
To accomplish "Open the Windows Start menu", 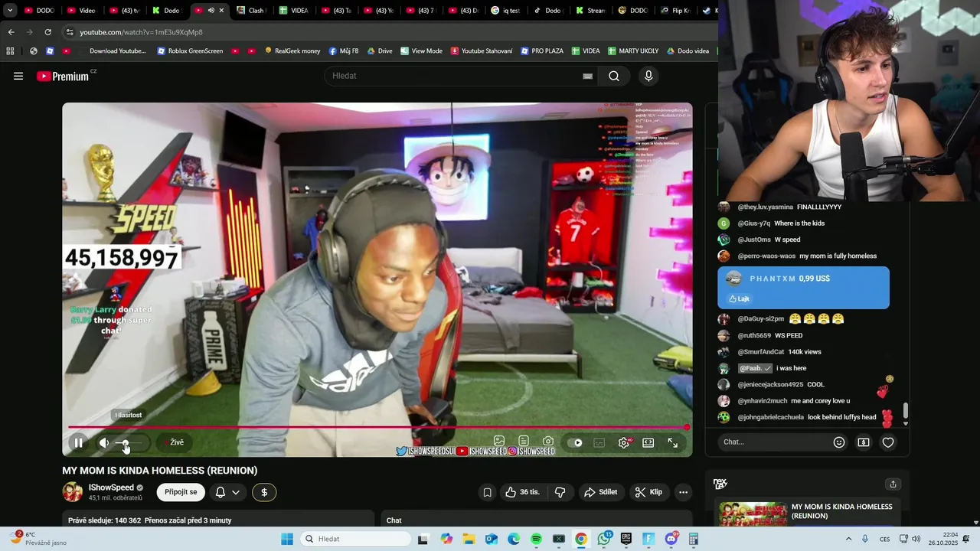I will click(287, 539).
